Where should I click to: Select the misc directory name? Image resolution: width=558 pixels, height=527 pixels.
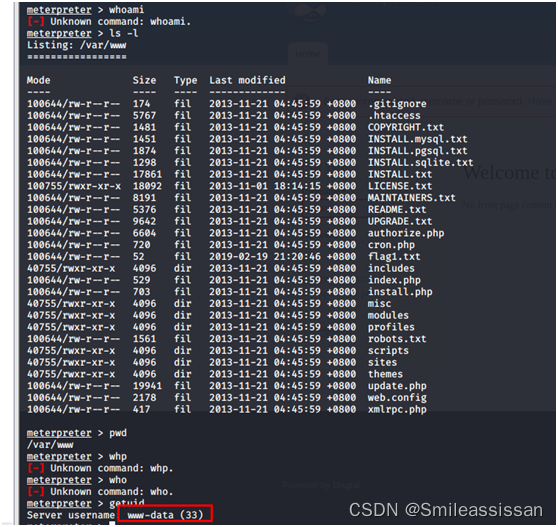click(x=379, y=304)
